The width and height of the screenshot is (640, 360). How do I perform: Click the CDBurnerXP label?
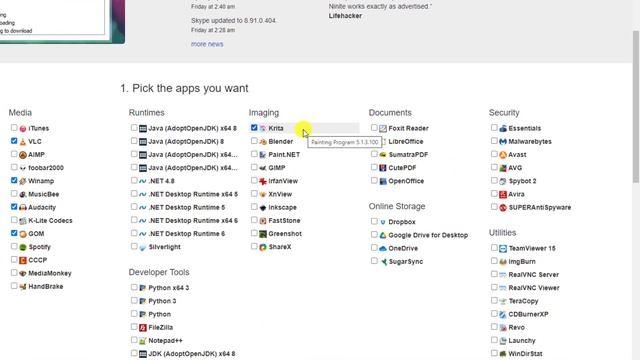(x=528, y=314)
